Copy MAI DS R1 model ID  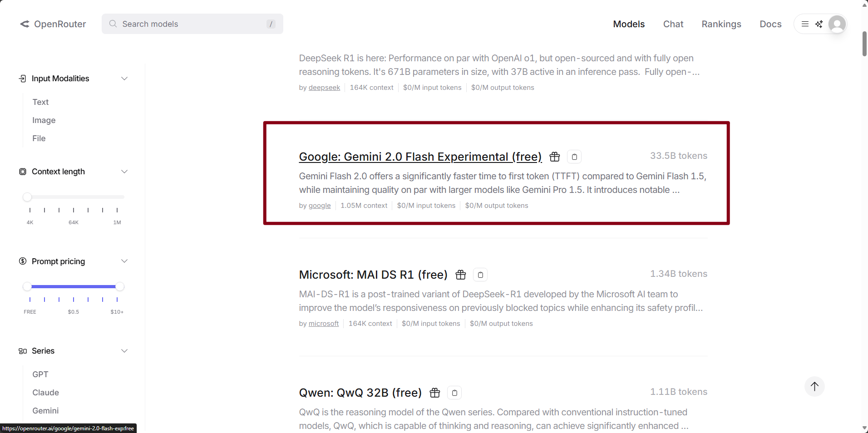480,275
